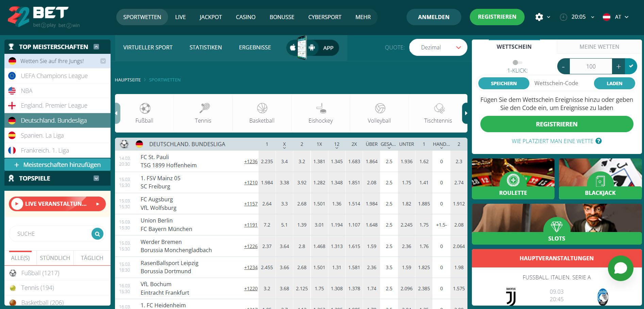Open the settings dropdown chevron
Viewport: 644px width, 309px height.
pos(548,17)
